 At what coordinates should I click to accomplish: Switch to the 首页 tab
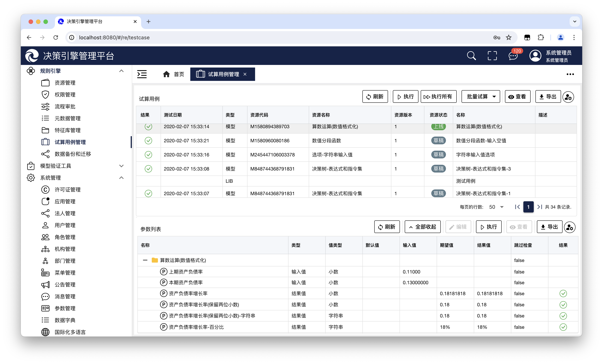click(174, 74)
